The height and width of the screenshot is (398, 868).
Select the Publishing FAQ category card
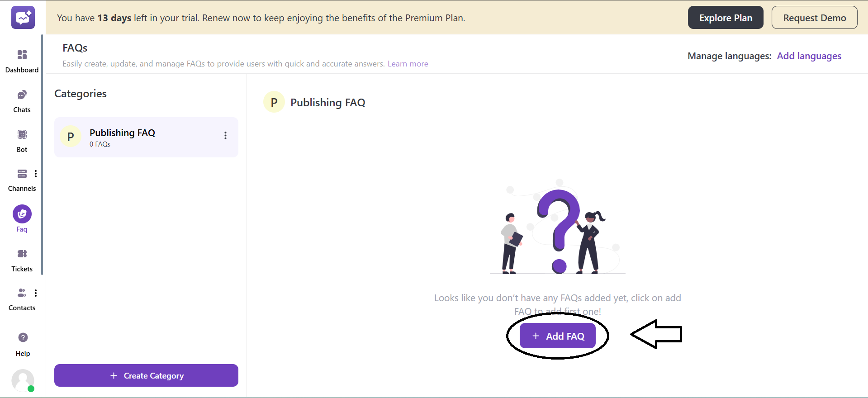pos(146,137)
